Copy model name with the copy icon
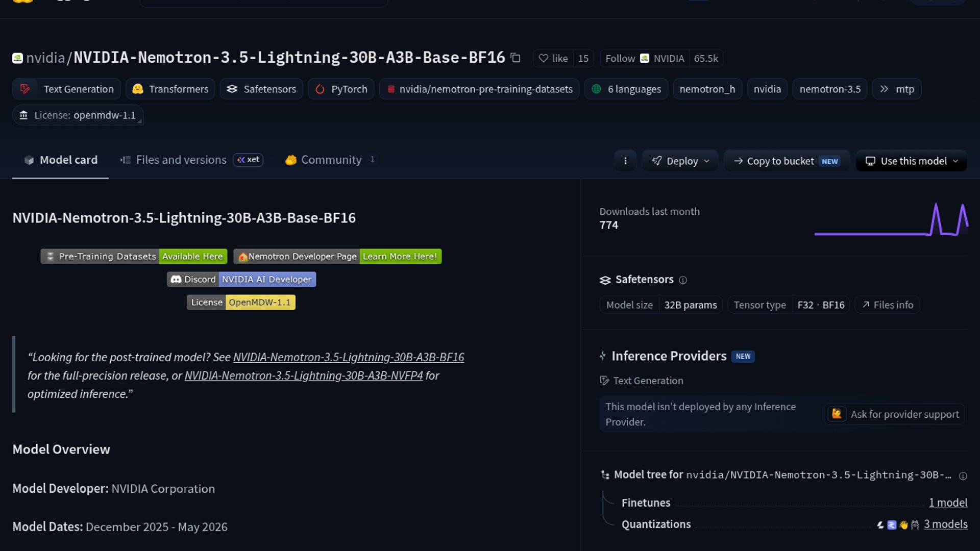 (516, 58)
